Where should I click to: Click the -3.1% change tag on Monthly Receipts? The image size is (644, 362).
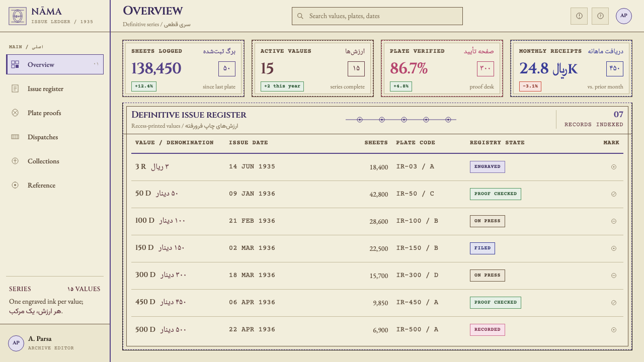pos(530,86)
